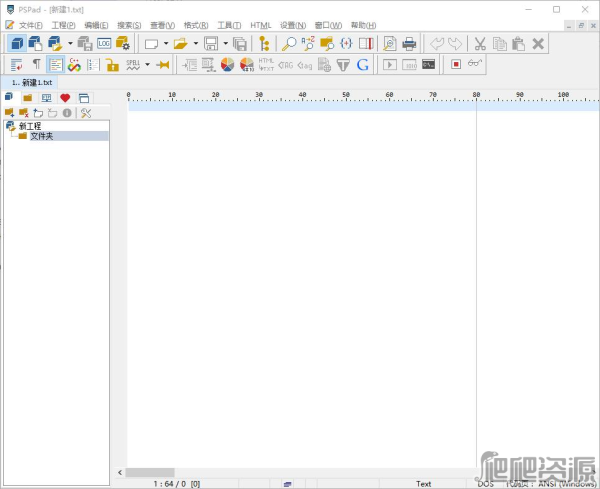Click the delete X toolbar icon
The image size is (600, 489).
click(538, 44)
